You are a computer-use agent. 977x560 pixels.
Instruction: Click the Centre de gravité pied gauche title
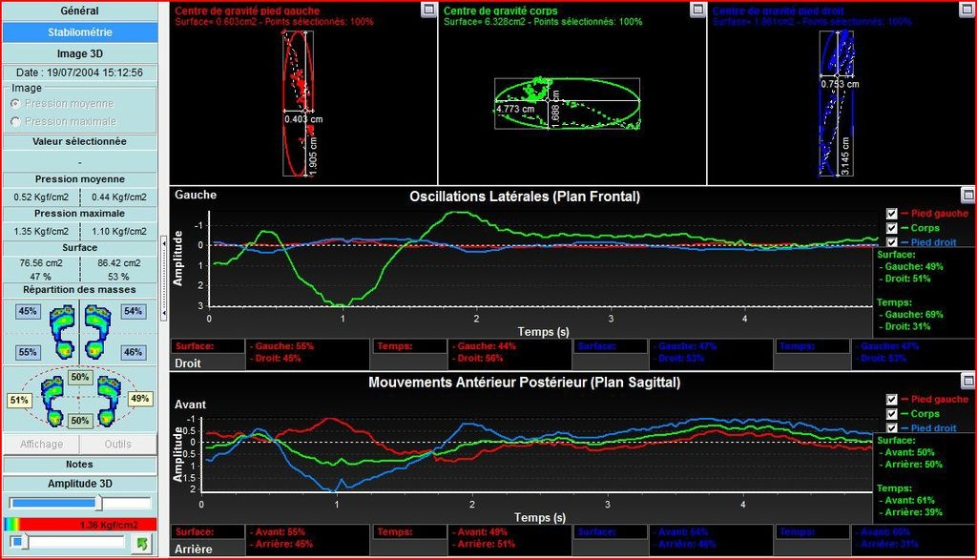[x=247, y=10]
